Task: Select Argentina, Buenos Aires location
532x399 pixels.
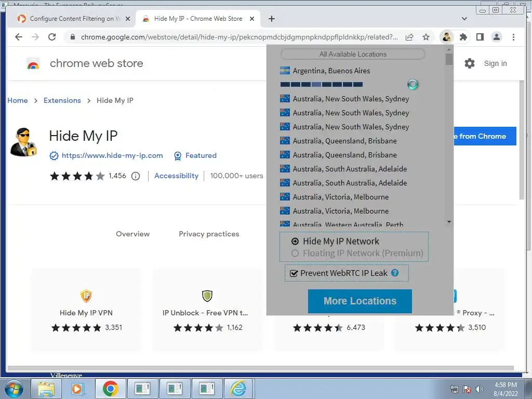Action: (x=331, y=71)
